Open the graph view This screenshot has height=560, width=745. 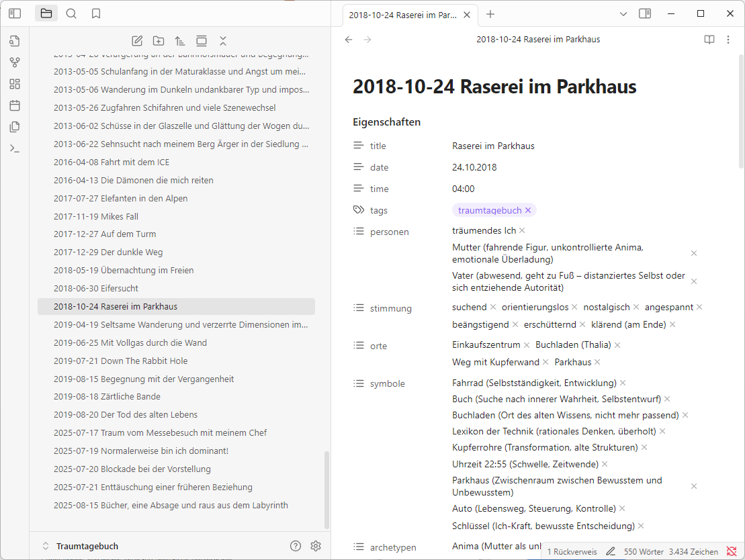tap(15, 62)
